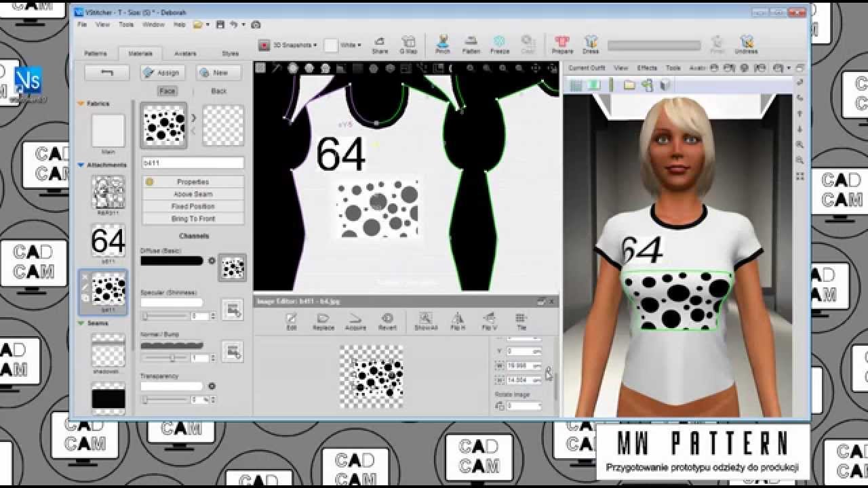Click the Transparency channel gear icon
This screenshot has height=488, width=868.
click(212, 386)
